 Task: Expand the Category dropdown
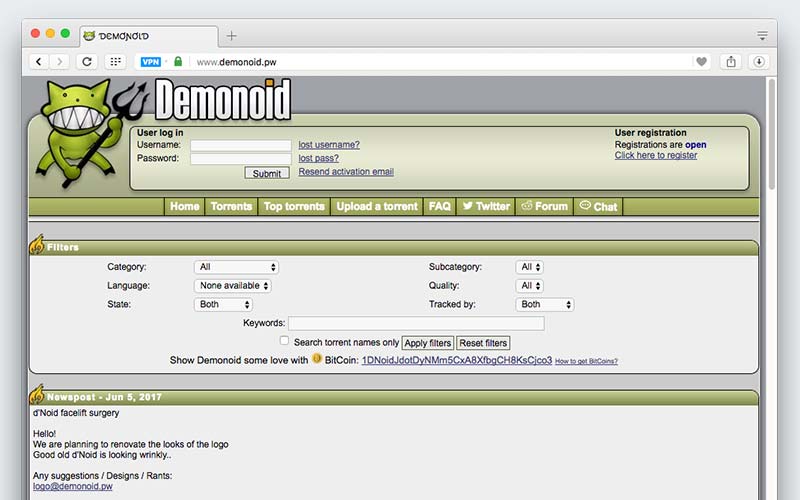tap(236, 267)
